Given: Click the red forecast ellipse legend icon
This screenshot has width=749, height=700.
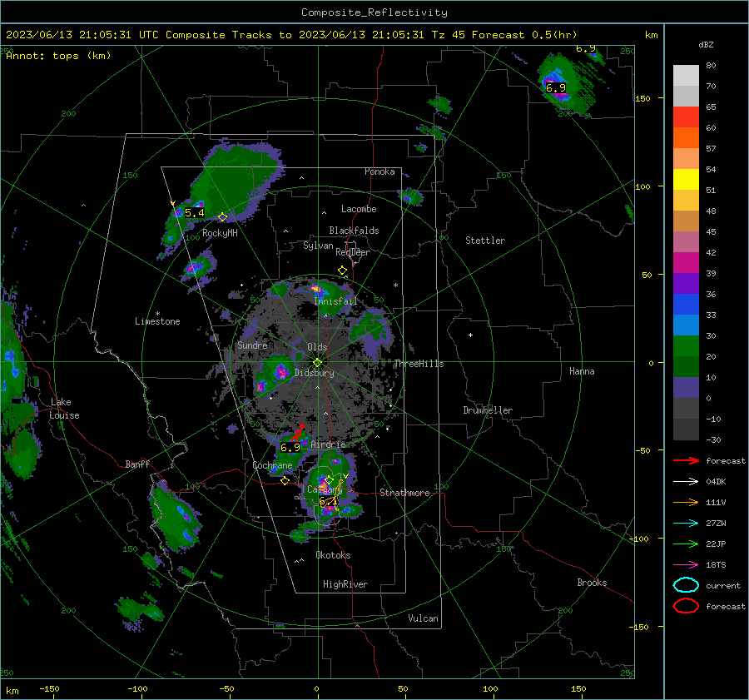Looking at the screenshot, I should (686, 606).
